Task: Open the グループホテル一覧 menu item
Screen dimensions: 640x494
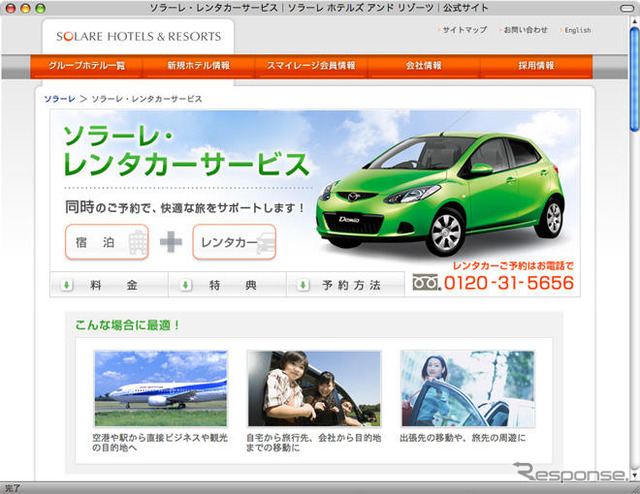Action: tap(87, 65)
